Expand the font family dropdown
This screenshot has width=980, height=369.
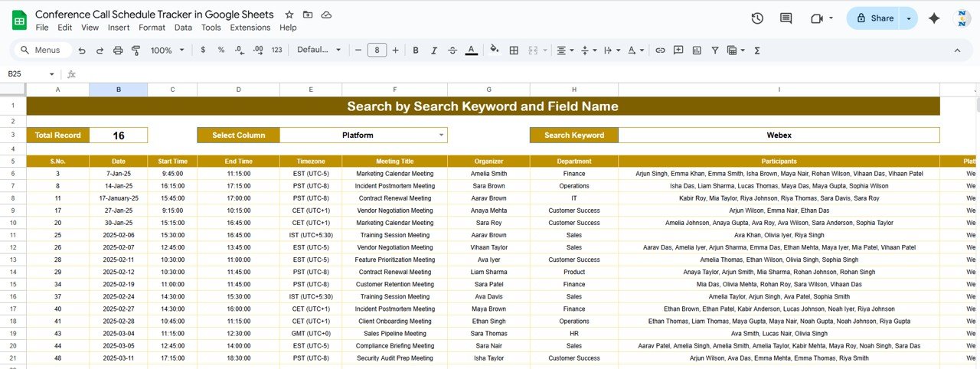click(x=319, y=51)
